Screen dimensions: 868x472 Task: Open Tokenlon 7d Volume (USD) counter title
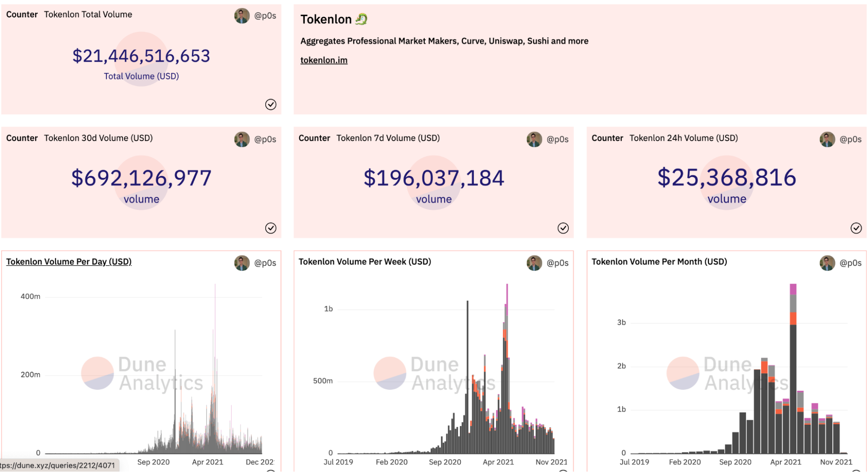pyautogui.click(x=388, y=138)
